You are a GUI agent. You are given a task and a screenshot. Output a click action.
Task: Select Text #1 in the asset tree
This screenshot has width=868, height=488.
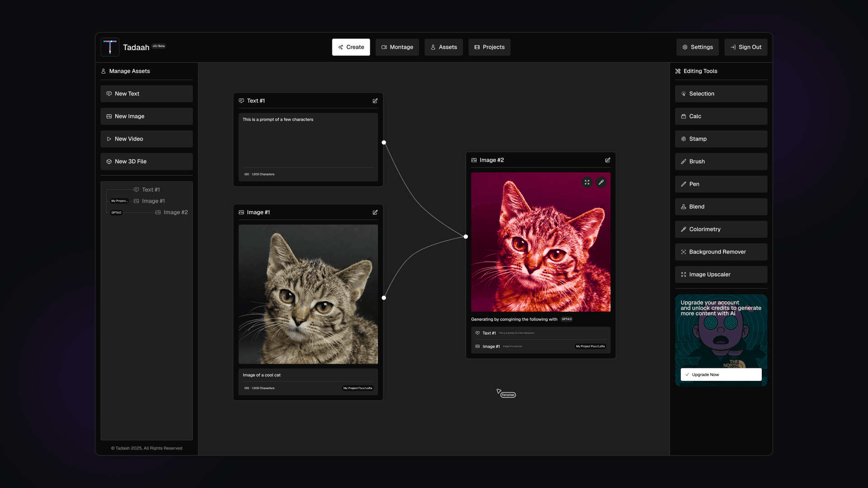(146, 190)
